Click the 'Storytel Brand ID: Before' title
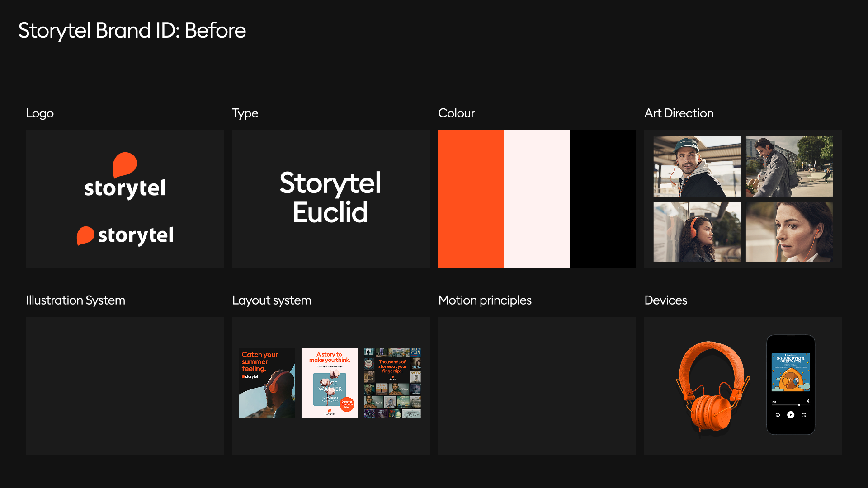 coord(132,31)
